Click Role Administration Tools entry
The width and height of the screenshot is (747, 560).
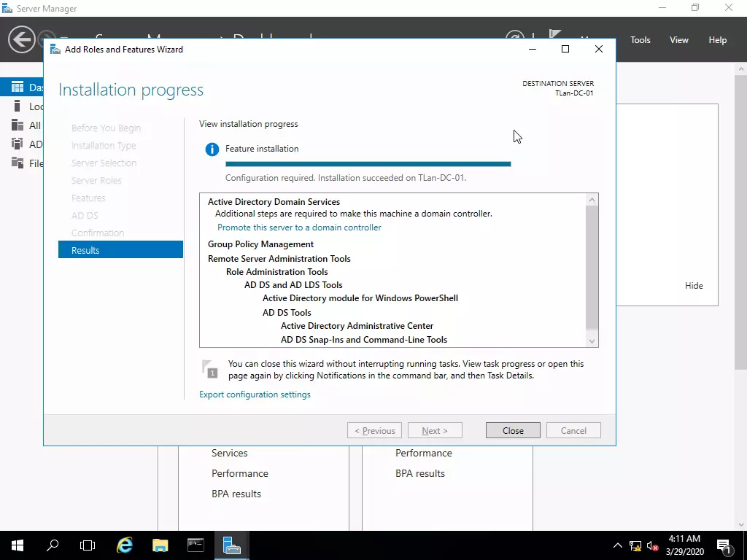pos(276,272)
